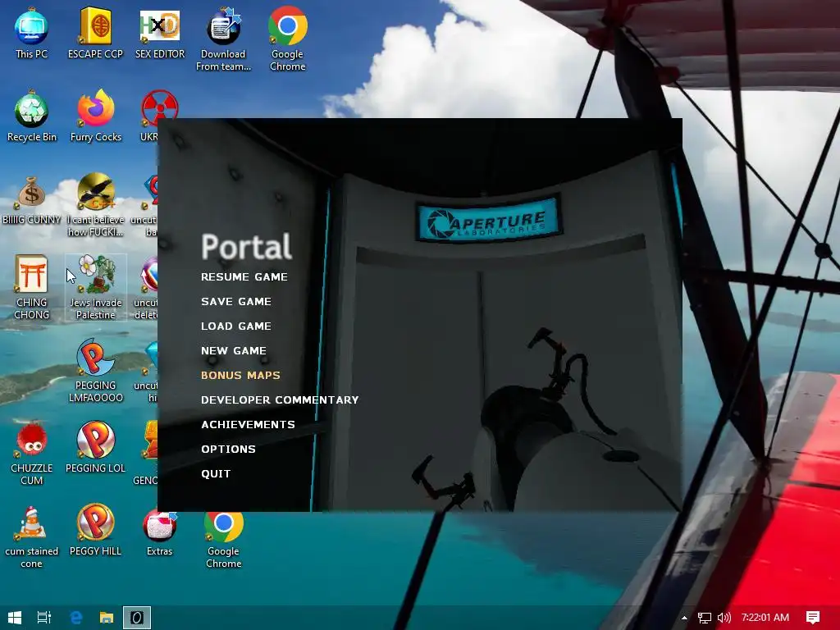Open the red torii gate icon

[x=32, y=288]
